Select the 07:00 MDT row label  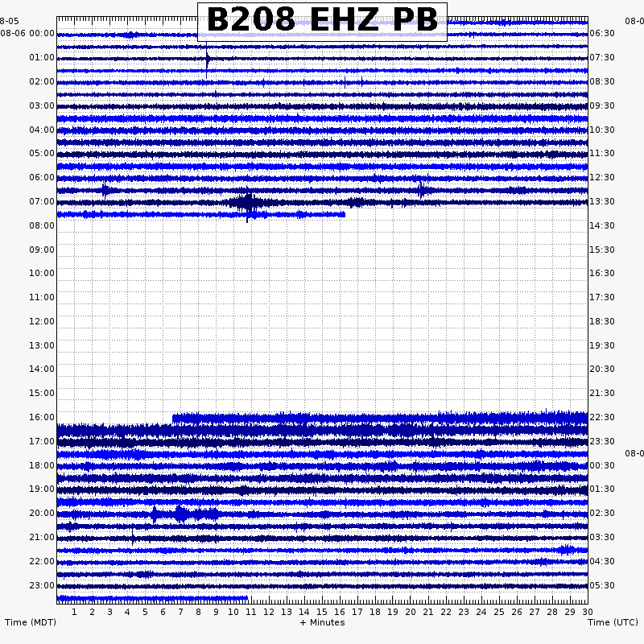click(42, 202)
